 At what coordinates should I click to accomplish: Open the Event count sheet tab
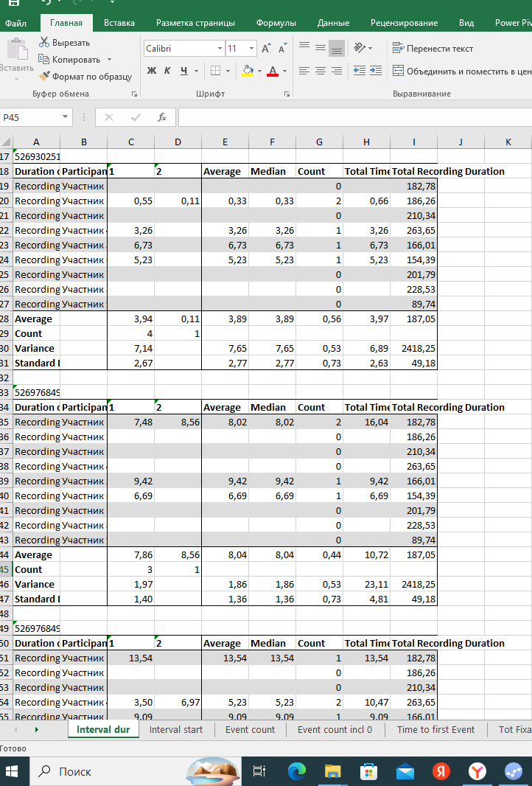coord(250,729)
